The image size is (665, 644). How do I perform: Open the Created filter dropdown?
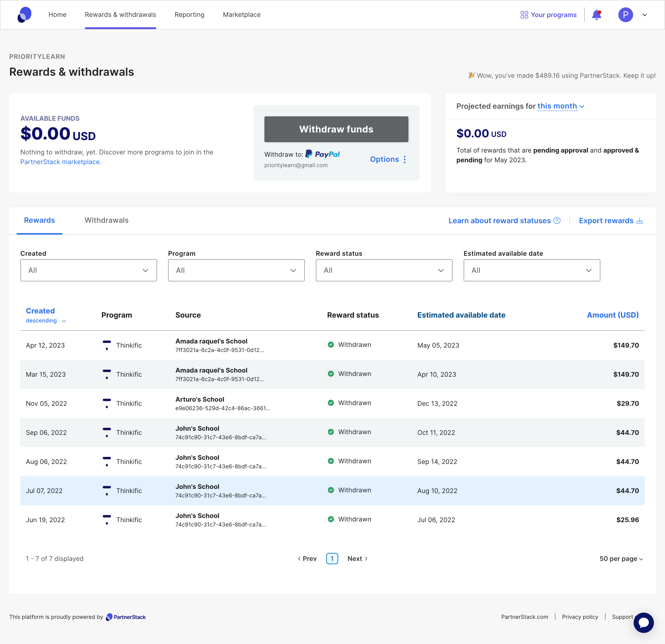[89, 270]
